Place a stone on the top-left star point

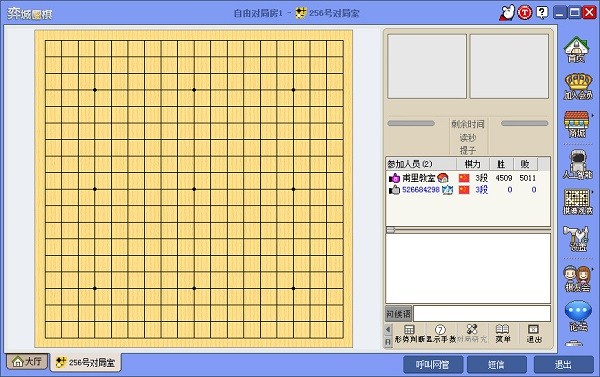click(95, 90)
